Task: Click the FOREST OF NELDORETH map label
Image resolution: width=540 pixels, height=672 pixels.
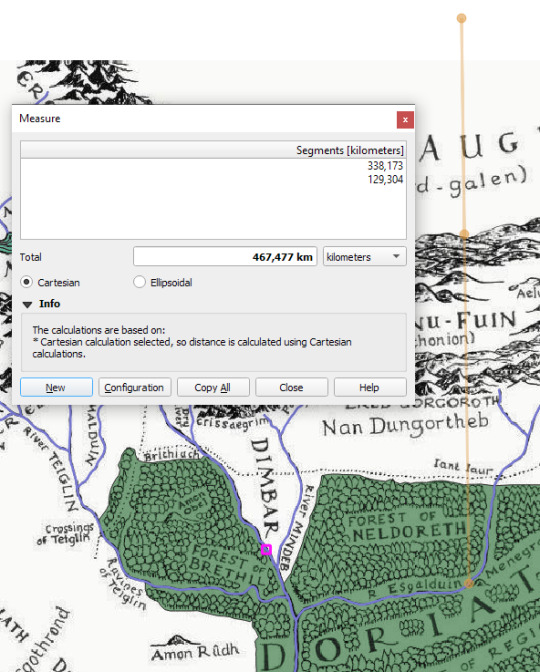Action: [407, 526]
